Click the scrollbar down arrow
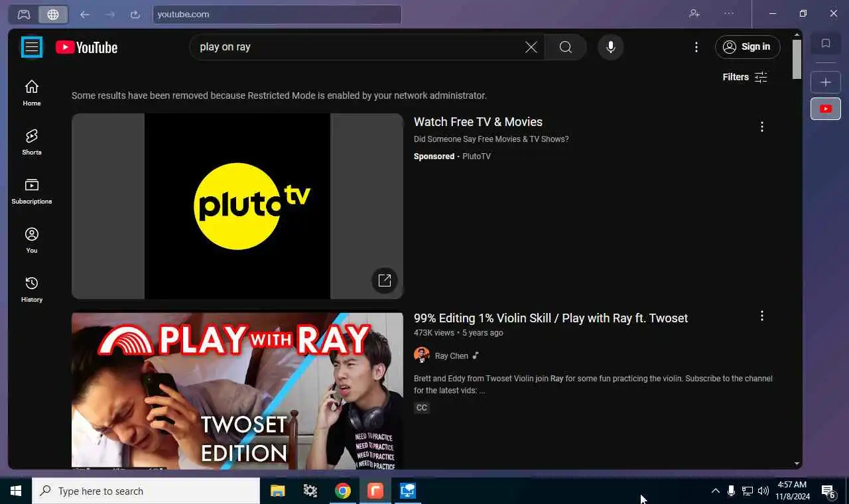 coord(797,464)
